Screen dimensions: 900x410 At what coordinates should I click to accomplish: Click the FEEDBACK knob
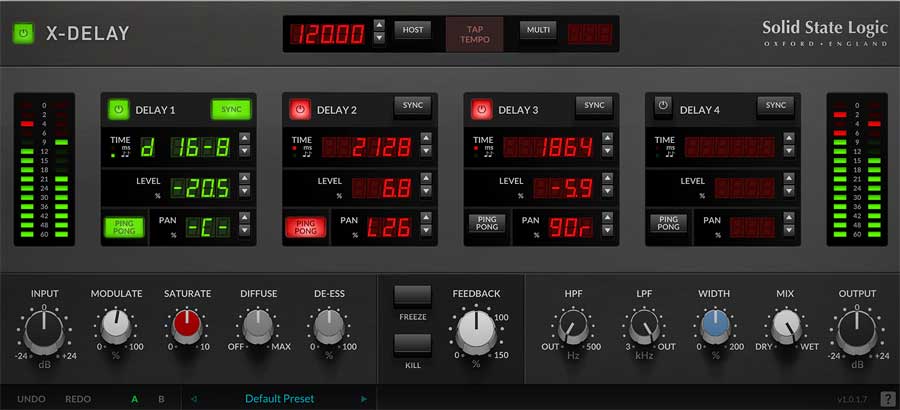476,333
